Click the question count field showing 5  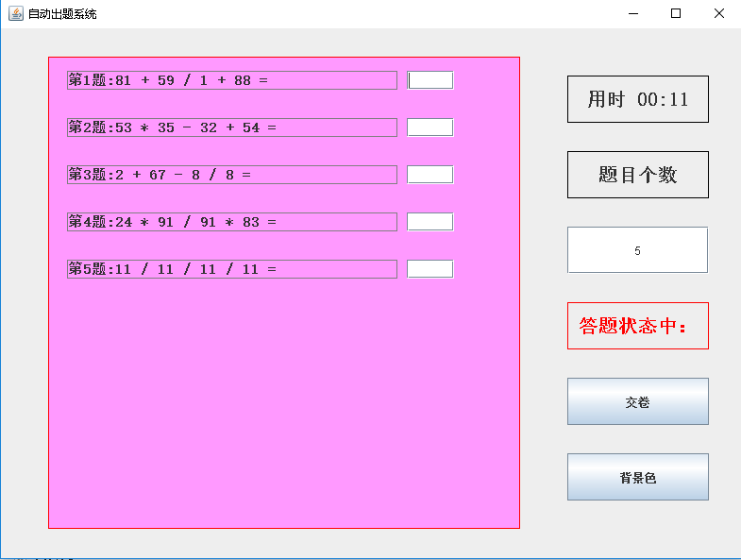pos(637,250)
